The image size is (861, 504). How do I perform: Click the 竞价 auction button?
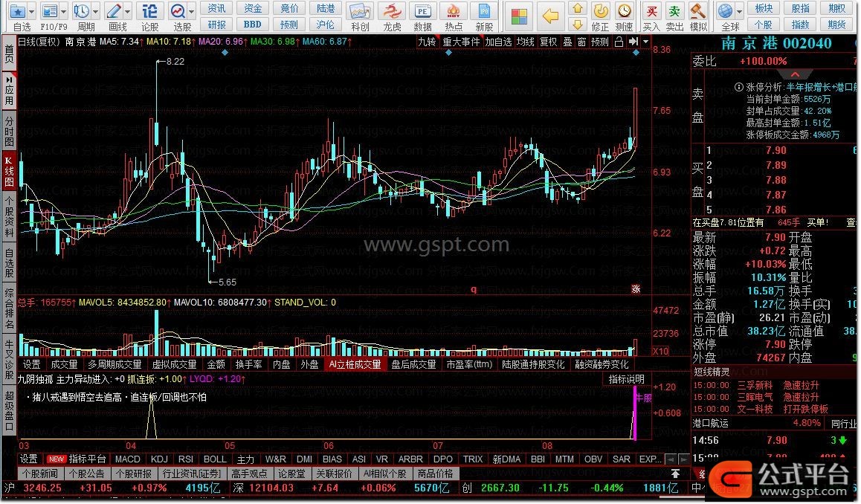tap(289, 8)
